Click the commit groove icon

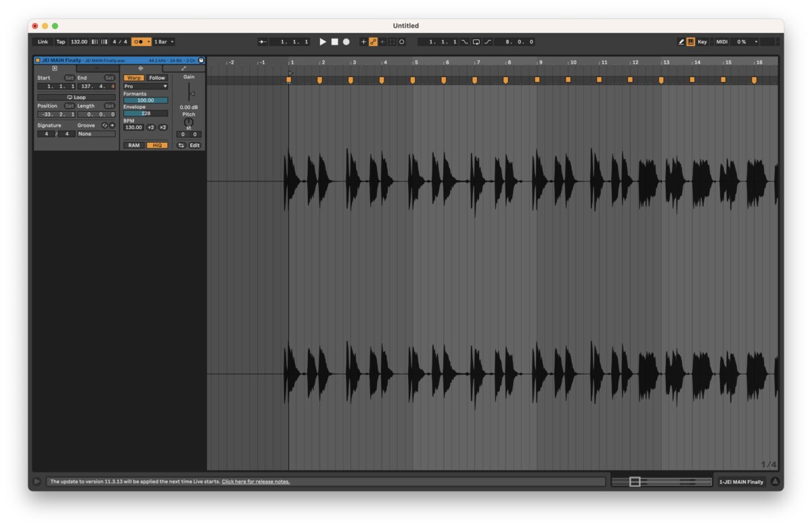click(x=112, y=125)
